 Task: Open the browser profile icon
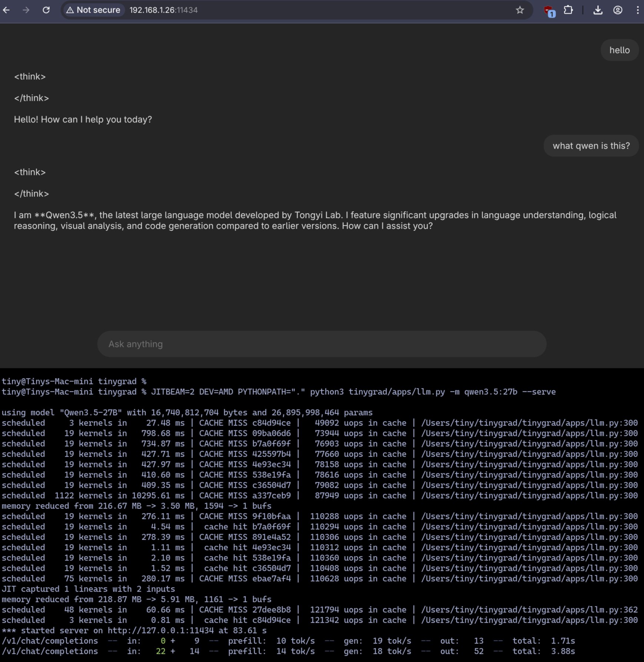tap(618, 10)
